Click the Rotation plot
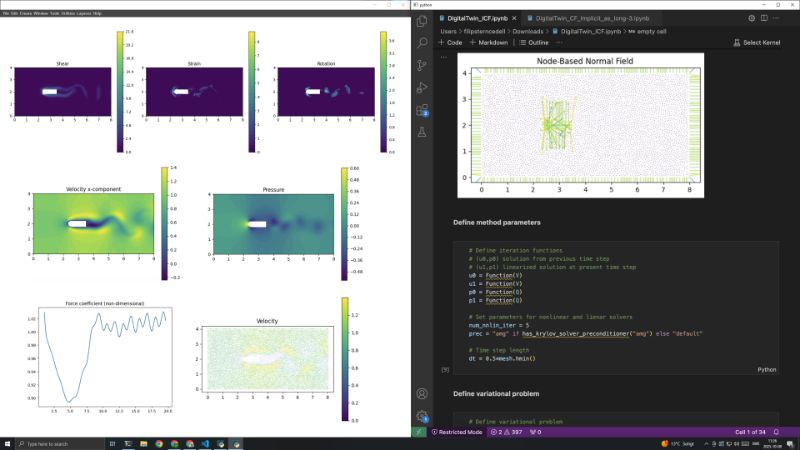Viewport: 800px width, 450px height. point(326,92)
